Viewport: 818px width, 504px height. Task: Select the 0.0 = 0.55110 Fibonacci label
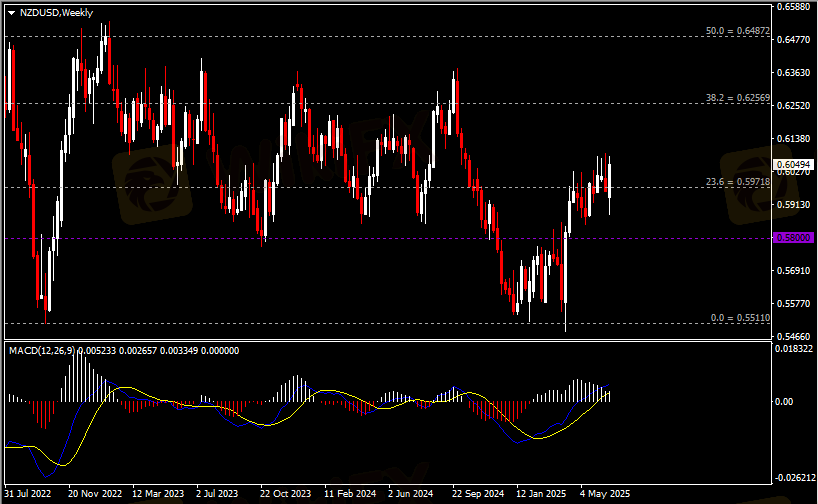[739, 317]
